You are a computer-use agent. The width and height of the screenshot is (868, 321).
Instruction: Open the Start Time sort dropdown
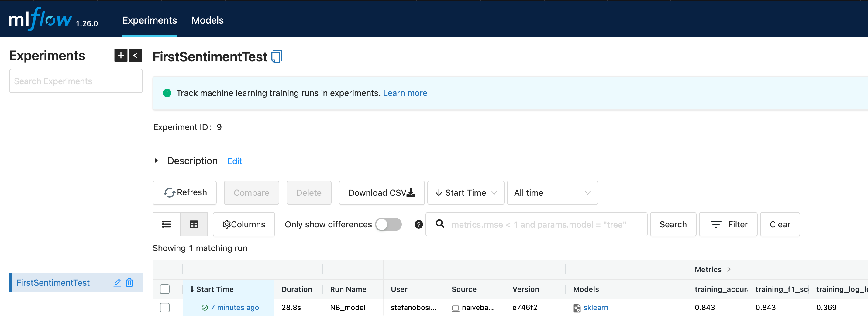point(466,192)
